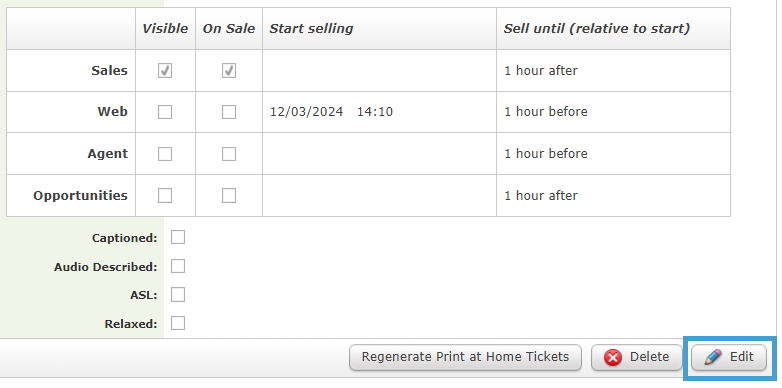Toggle the Sales Visible checkbox
Screen dimensions: 782x388
[165, 71]
